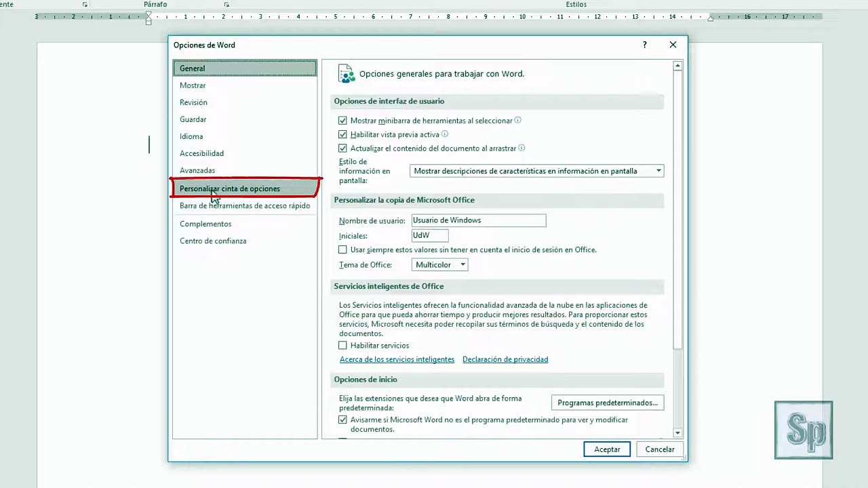This screenshot has width=868, height=488.
Task: Click the right indent marker on ruler
Action: tap(710, 18)
